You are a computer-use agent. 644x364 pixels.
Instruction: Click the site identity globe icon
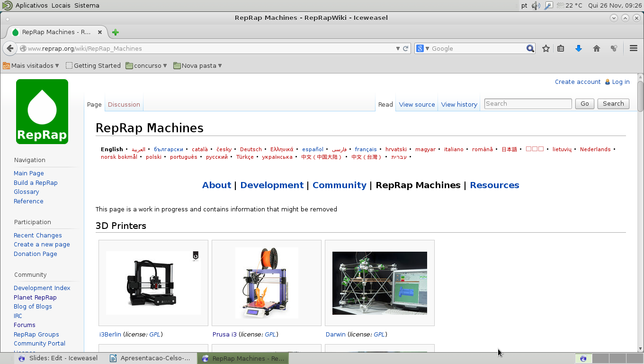pyautogui.click(x=23, y=48)
